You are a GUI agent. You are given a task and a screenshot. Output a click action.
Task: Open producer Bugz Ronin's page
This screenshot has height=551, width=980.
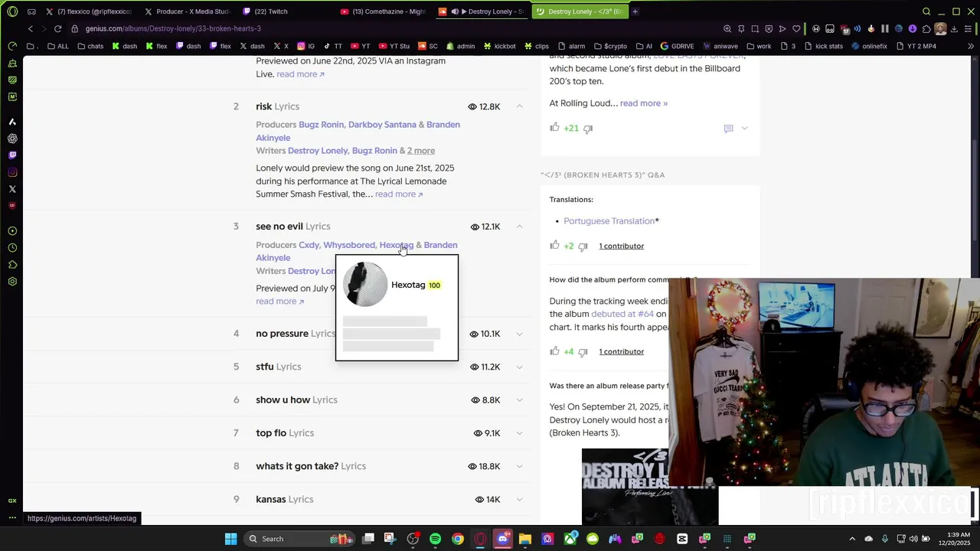(x=322, y=125)
